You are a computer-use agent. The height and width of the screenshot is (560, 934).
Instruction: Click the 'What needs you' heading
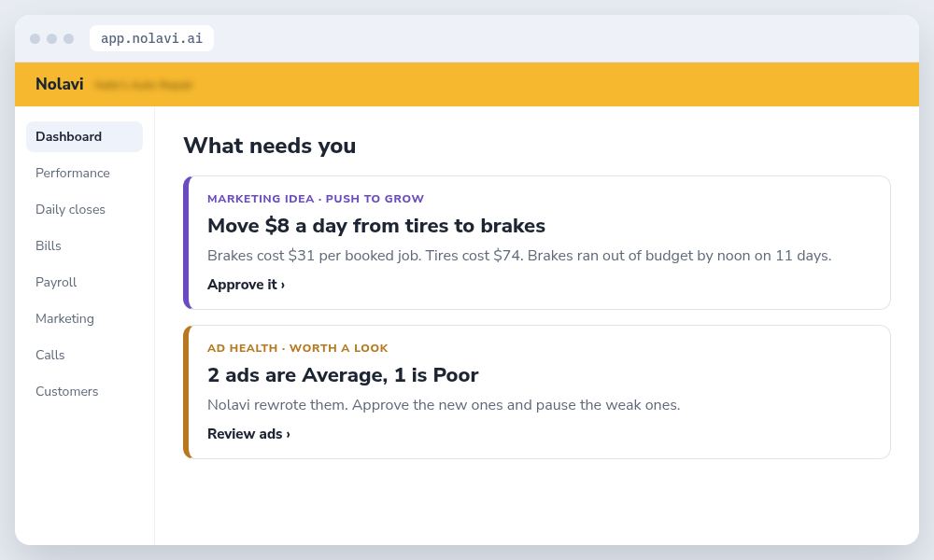[x=269, y=146]
